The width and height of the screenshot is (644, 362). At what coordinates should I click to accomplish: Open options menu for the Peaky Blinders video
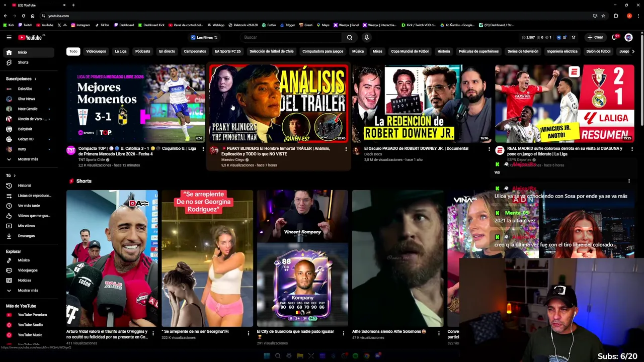pos(346,149)
